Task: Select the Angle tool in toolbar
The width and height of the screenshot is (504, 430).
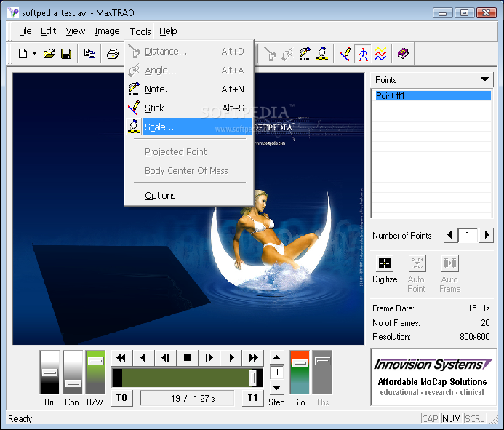Action: pos(287,54)
